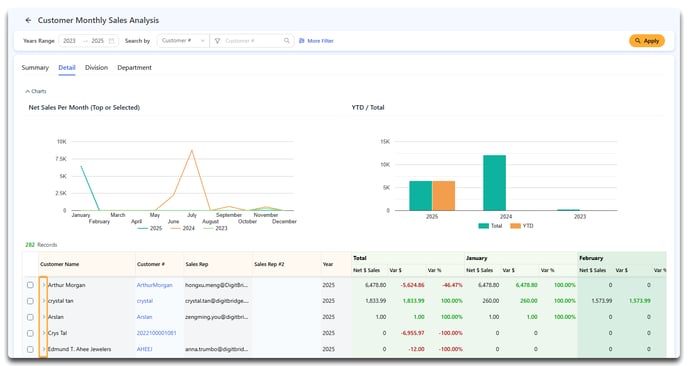This screenshot has width=688, height=366.
Task: Open the ArthurMorgan customer link
Action: 154,285
